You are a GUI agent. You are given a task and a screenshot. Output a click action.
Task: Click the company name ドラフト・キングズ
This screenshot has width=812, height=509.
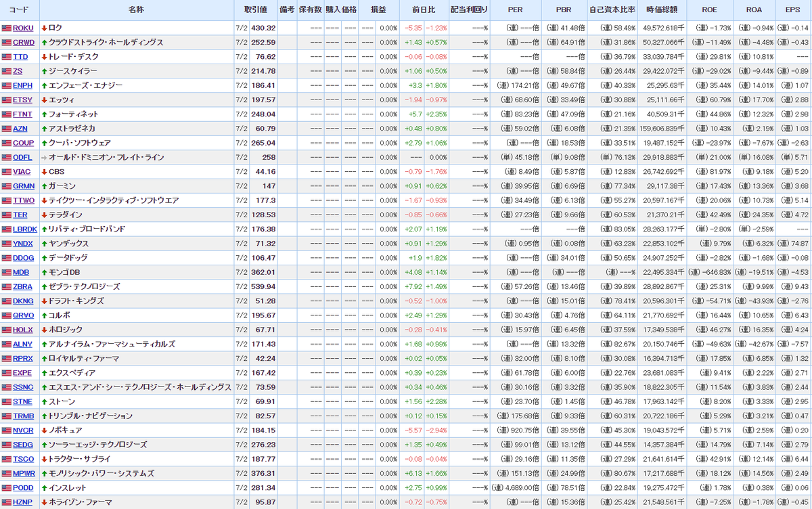click(76, 301)
